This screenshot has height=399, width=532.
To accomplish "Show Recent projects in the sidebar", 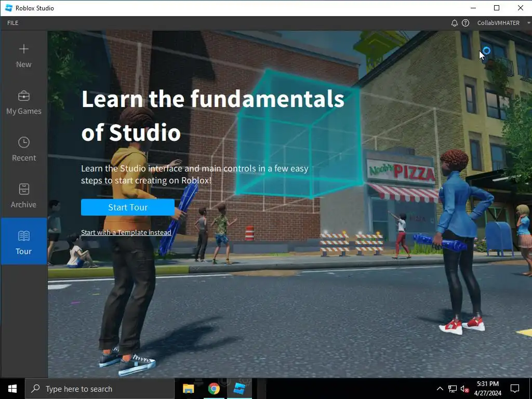I will pyautogui.click(x=24, y=149).
